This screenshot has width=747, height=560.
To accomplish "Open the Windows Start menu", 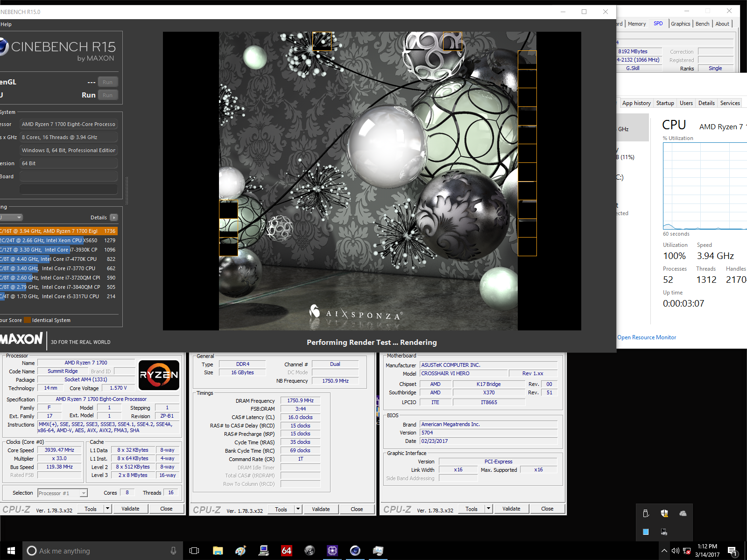I will point(11,551).
